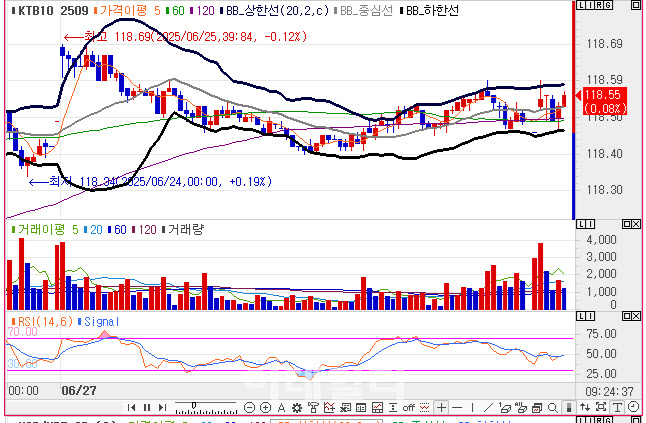The height and width of the screenshot is (423, 646).
Task: Skip to the first chart bar
Action: pyautogui.click(x=133, y=407)
